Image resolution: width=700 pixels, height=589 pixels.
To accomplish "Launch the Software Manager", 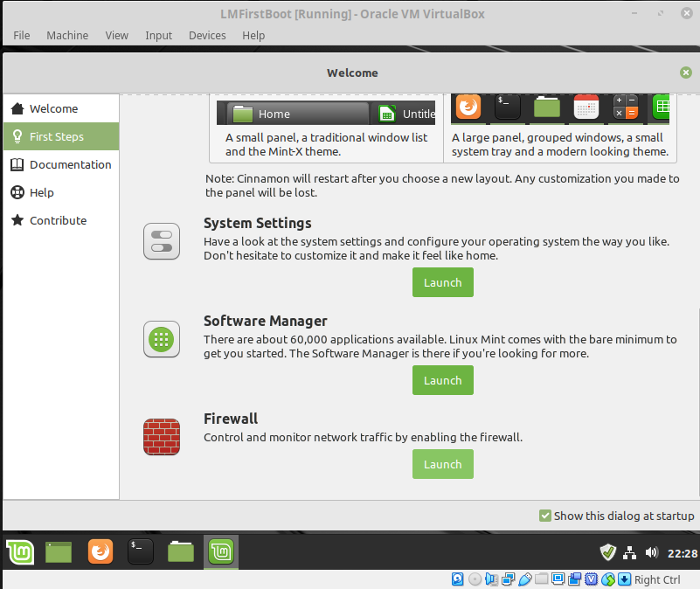I will pyautogui.click(x=443, y=380).
